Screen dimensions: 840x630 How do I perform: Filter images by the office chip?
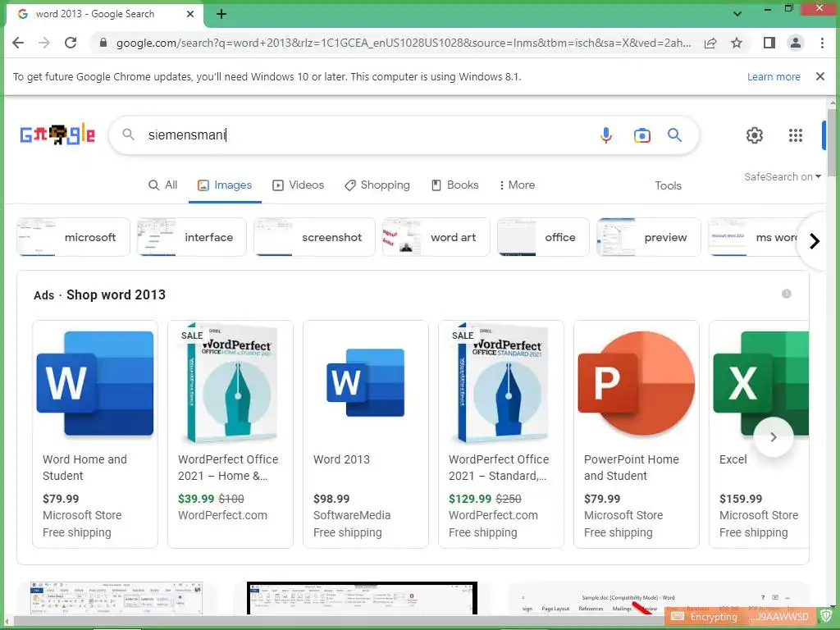point(543,237)
